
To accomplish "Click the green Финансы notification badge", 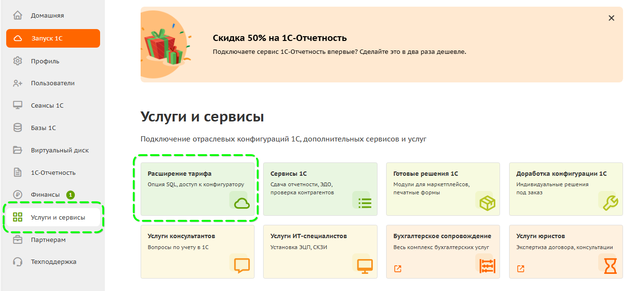I will pos(71,194).
